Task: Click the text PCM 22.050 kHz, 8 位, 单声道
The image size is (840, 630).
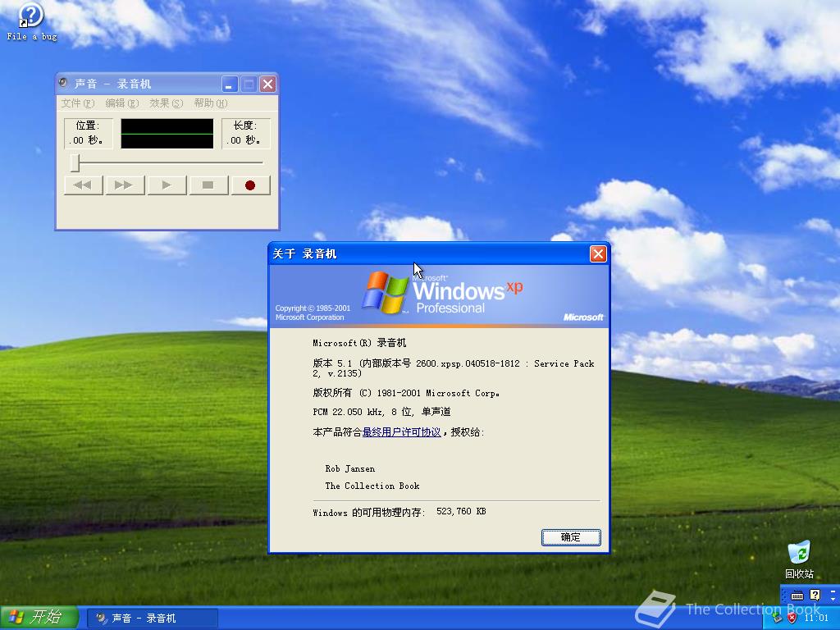Action: pyautogui.click(x=381, y=412)
